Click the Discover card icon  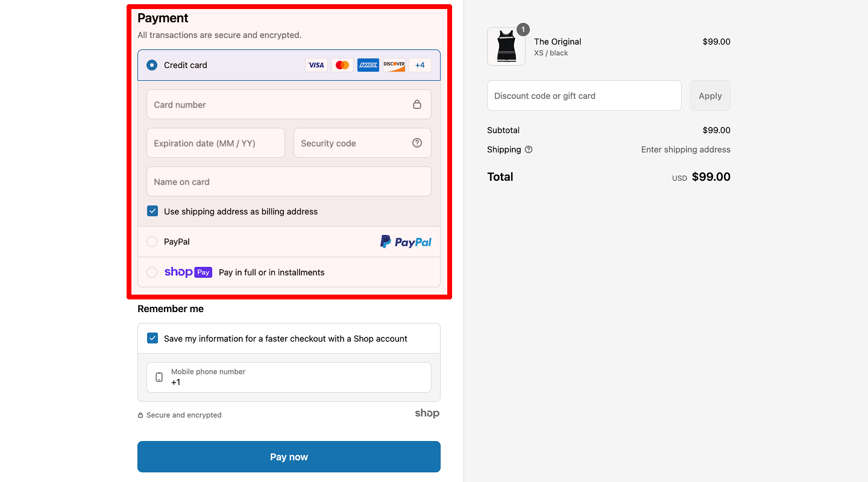tap(394, 64)
